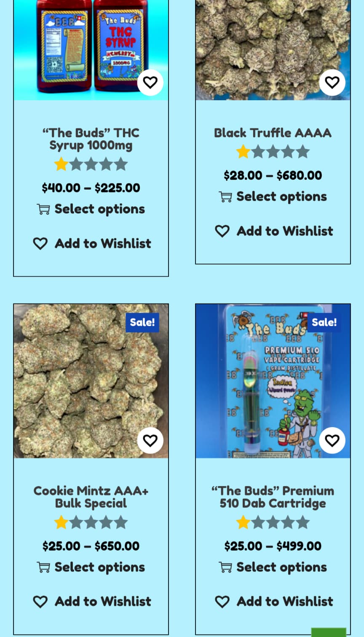Click heart overlay on Cookie Mintz image
The height and width of the screenshot is (637, 364).
coord(150,440)
